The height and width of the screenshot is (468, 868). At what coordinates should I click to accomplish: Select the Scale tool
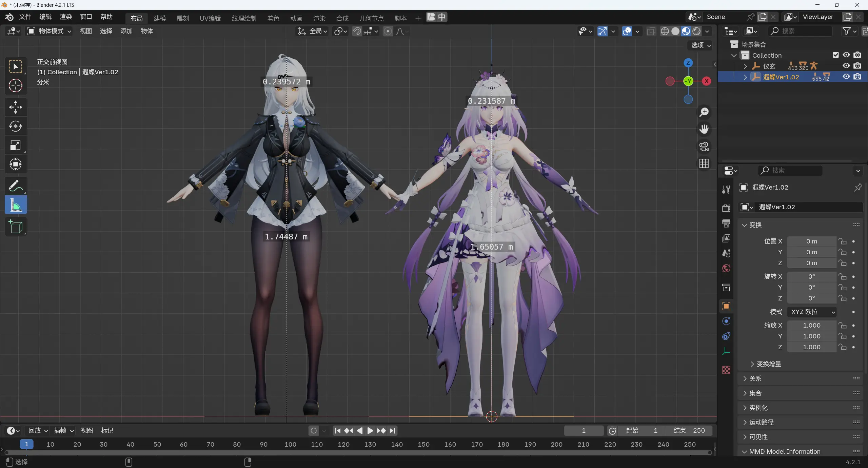tap(15, 145)
